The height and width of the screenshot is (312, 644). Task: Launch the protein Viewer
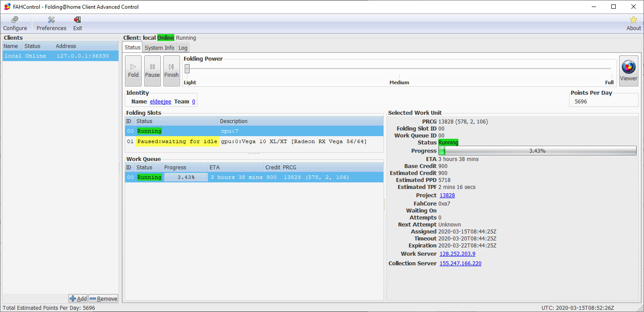pyautogui.click(x=628, y=71)
